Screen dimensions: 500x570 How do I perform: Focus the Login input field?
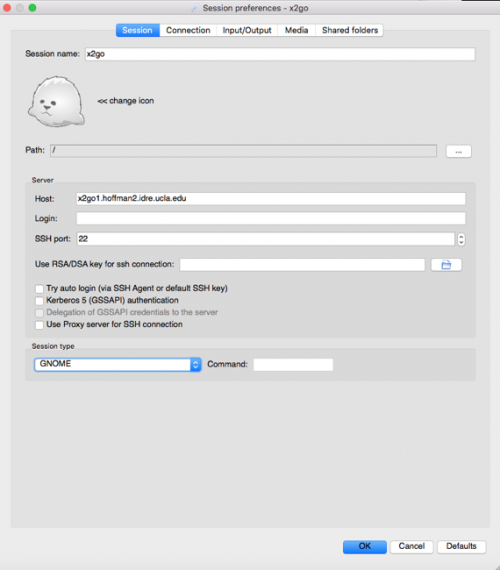coord(271,218)
